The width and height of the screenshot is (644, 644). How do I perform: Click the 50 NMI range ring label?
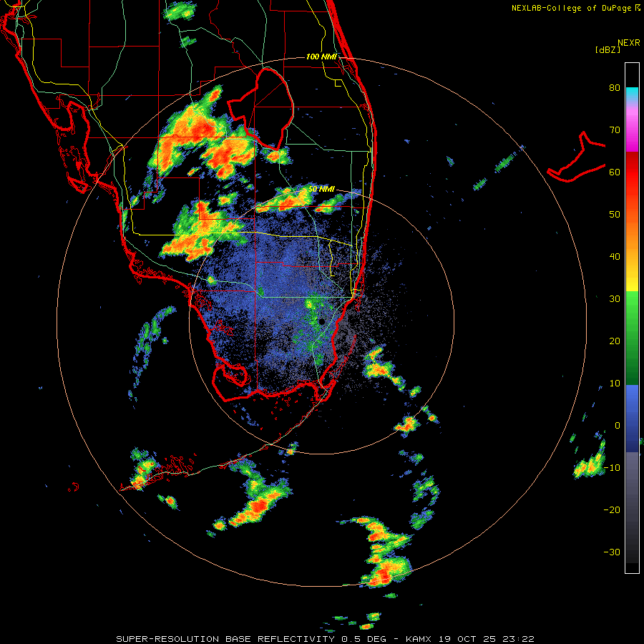pyautogui.click(x=321, y=190)
